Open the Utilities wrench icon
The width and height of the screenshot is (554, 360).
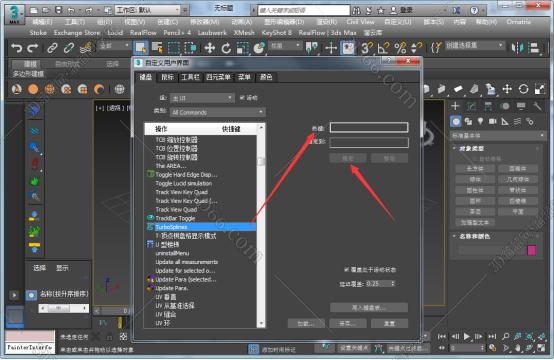(537, 106)
